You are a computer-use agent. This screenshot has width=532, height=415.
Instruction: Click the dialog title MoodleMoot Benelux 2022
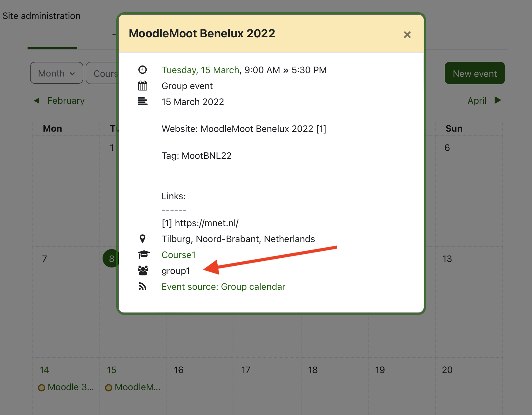click(x=202, y=33)
